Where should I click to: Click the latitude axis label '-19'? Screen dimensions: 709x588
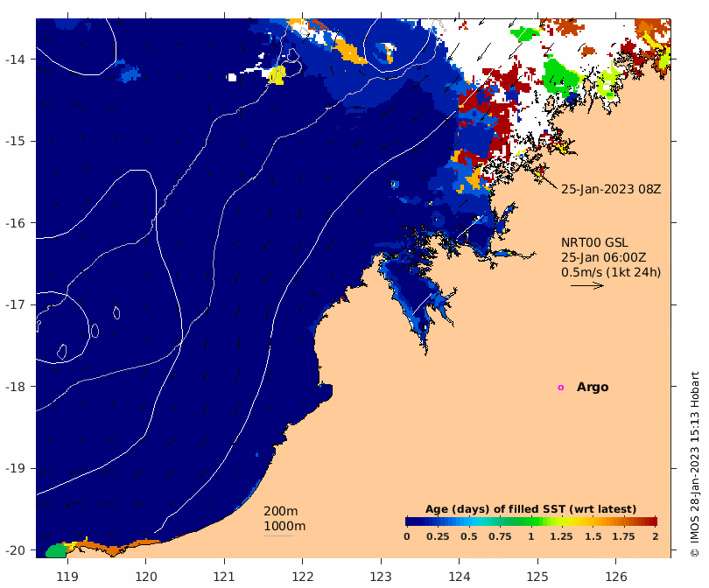[x=15, y=468]
